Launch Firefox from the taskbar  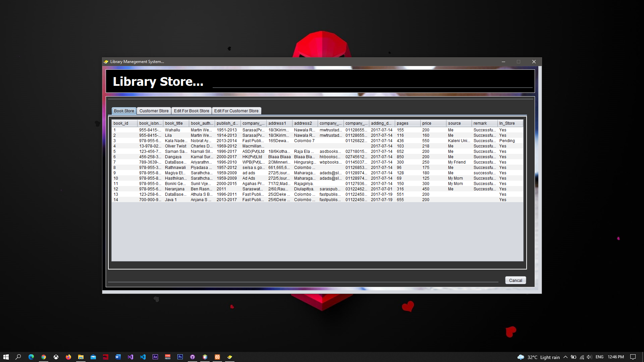(x=68, y=357)
